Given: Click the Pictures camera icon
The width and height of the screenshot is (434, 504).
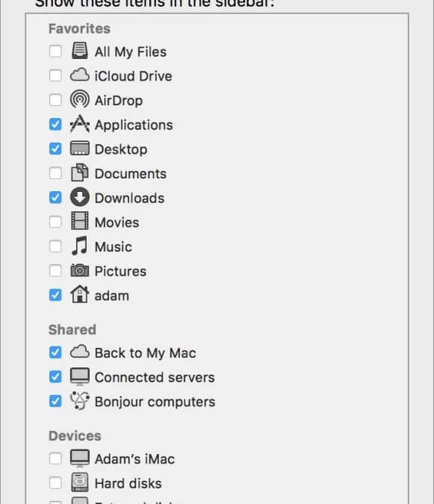Looking at the screenshot, I should pos(79,270).
